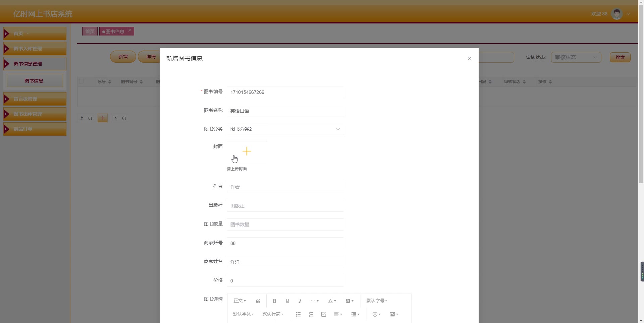Open the 商品订单 sidebar menu
644x323 pixels.
35,129
